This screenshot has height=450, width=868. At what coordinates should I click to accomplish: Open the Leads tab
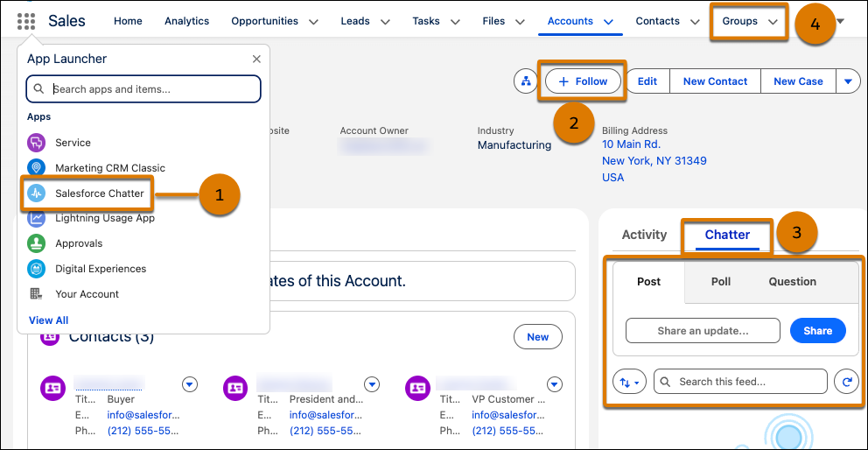(x=355, y=21)
